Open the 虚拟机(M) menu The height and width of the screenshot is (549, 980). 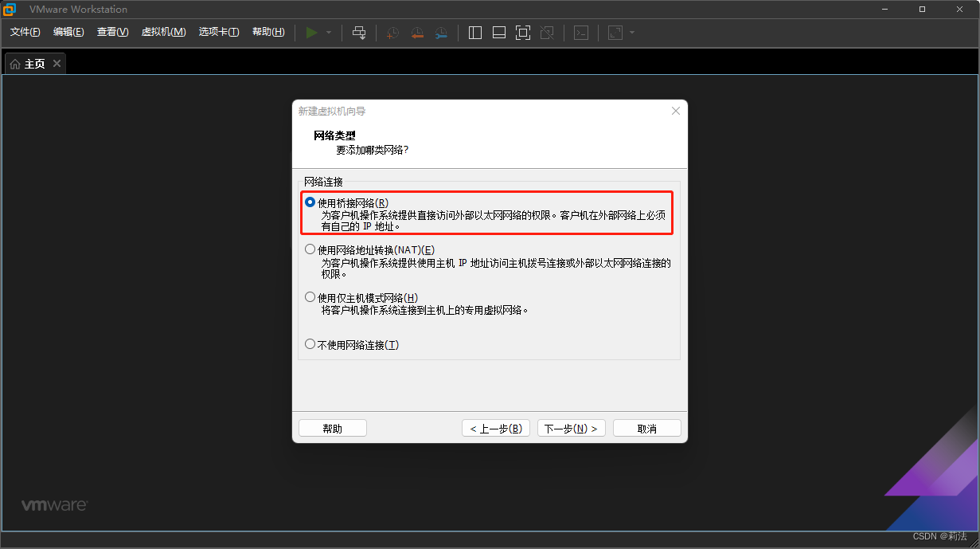coord(163,32)
